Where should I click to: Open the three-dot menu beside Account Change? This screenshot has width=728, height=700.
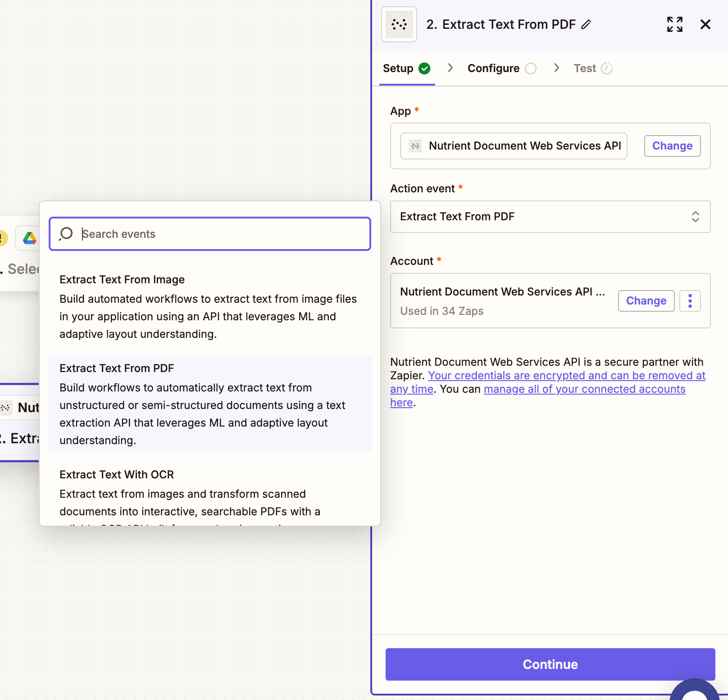(690, 301)
